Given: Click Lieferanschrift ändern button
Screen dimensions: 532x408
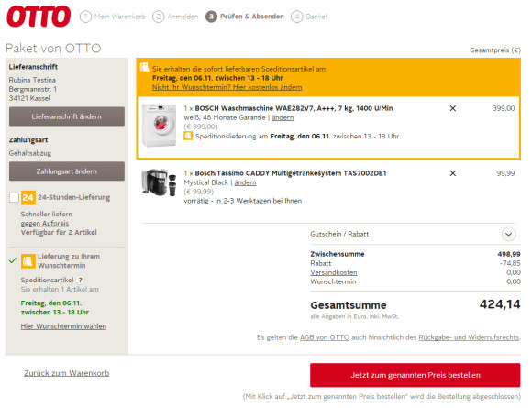Looking at the screenshot, I should point(67,116).
